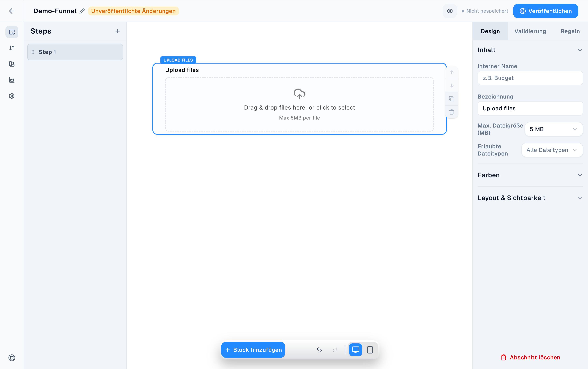Add a new step with plus icon
Image resolution: width=588 pixels, height=369 pixels.
point(117,31)
